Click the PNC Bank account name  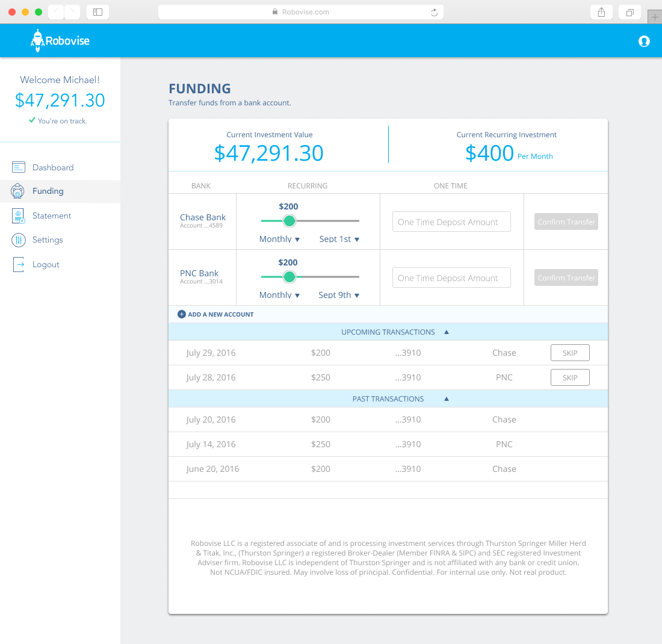(x=199, y=273)
